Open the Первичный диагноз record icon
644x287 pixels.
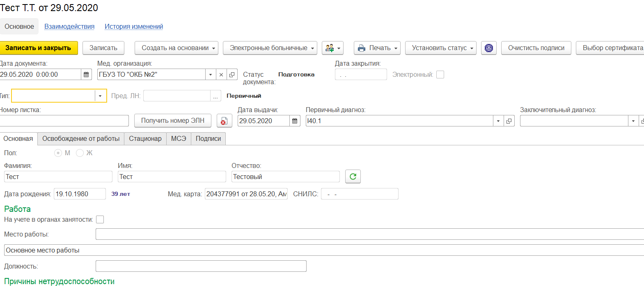tap(509, 121)
